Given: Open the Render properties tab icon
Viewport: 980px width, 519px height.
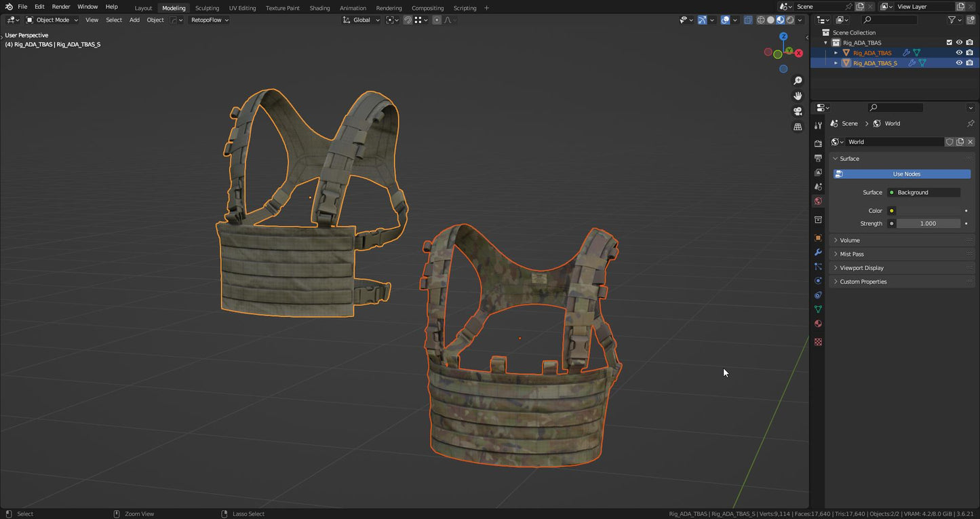Looking at the screenshot, I should [x=818, y=144].
